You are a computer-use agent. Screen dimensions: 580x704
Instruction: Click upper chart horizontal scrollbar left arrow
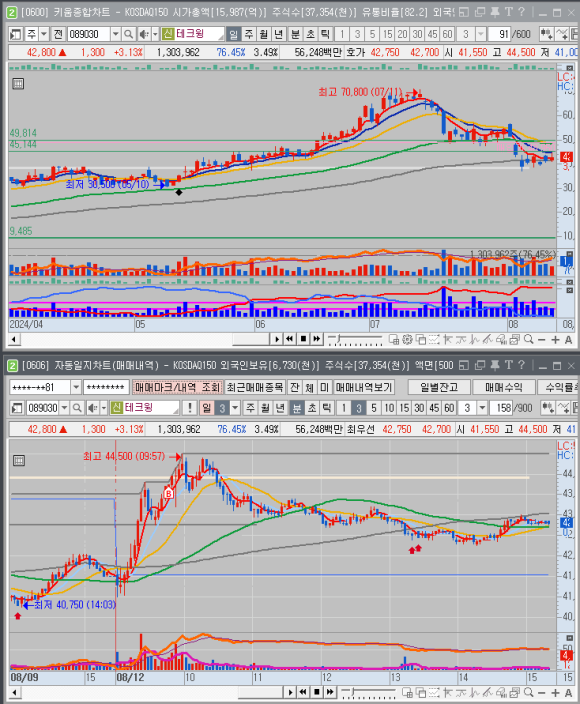pyautogui.click(x=14, y=339)
